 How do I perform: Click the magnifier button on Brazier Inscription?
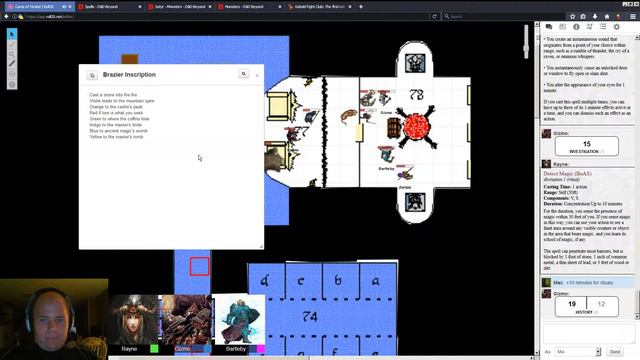tap(244, 74)
